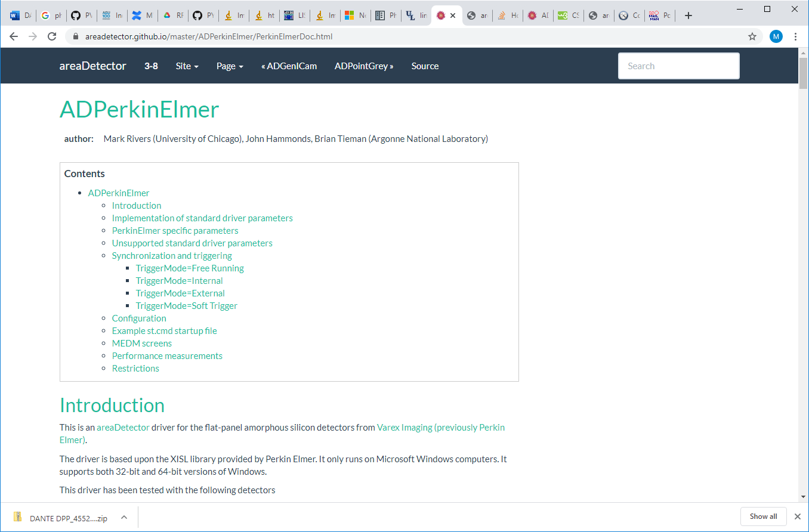Open PerkinElmer specific parameters link
This screenshot has width=809, height=532.
click(175, 231)
